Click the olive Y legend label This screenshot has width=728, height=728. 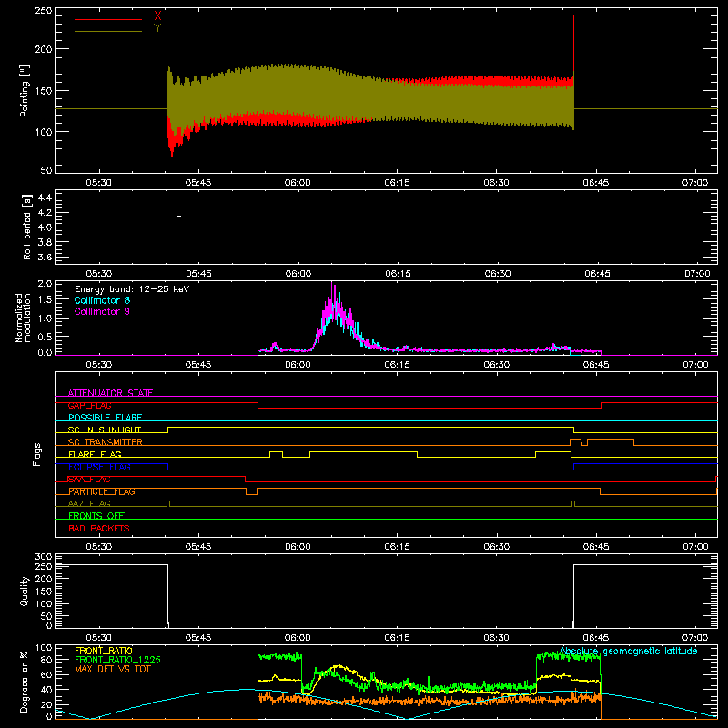(157, 28)
